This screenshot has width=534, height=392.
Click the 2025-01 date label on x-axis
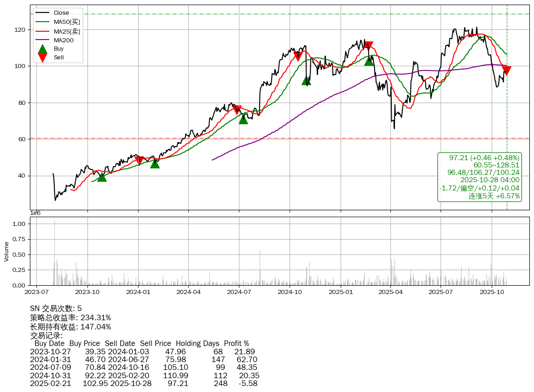pyautogui.click(x=340, y=291)
